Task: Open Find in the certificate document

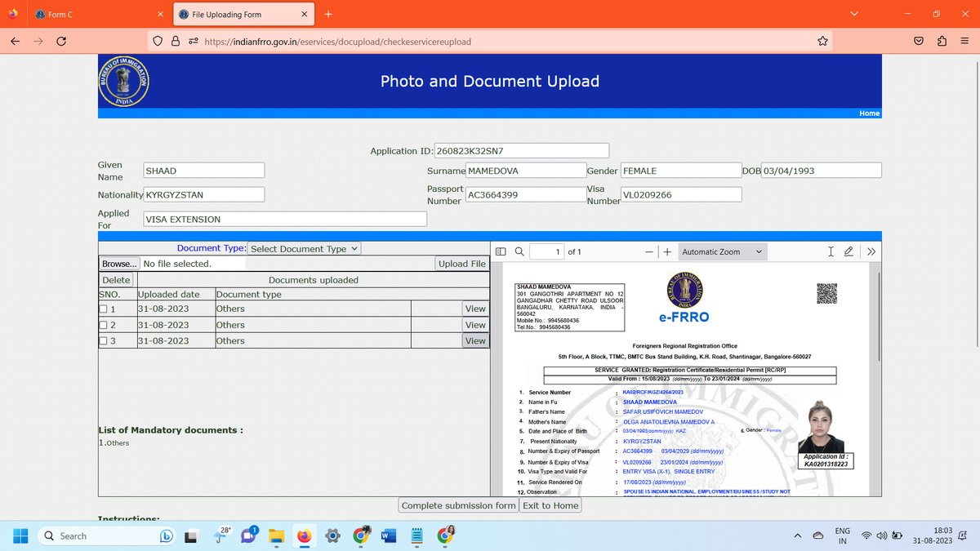Action: click(x=520, y=251)
